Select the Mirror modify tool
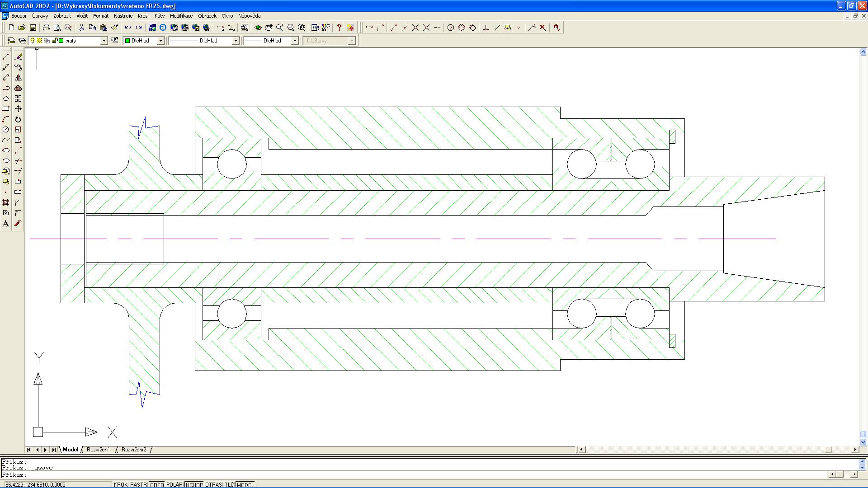The height and width of the screenshot is (488, 868). (x=18, y=78)
